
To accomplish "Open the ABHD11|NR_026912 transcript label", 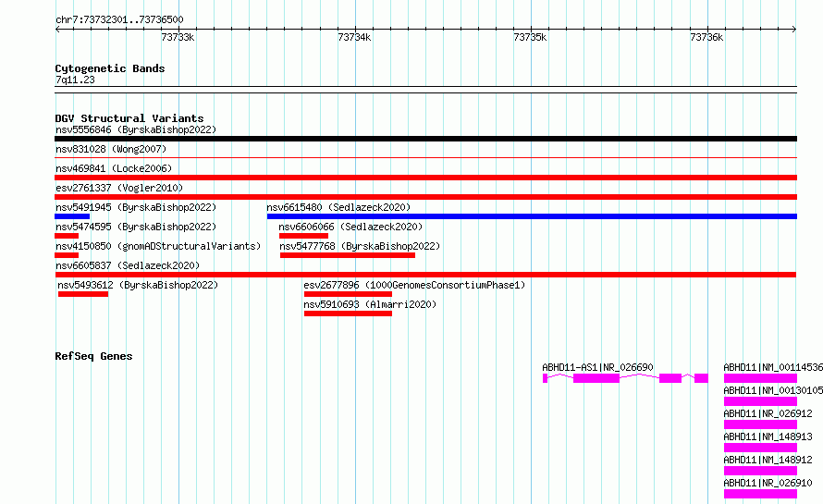I will (x=768, y=413).
